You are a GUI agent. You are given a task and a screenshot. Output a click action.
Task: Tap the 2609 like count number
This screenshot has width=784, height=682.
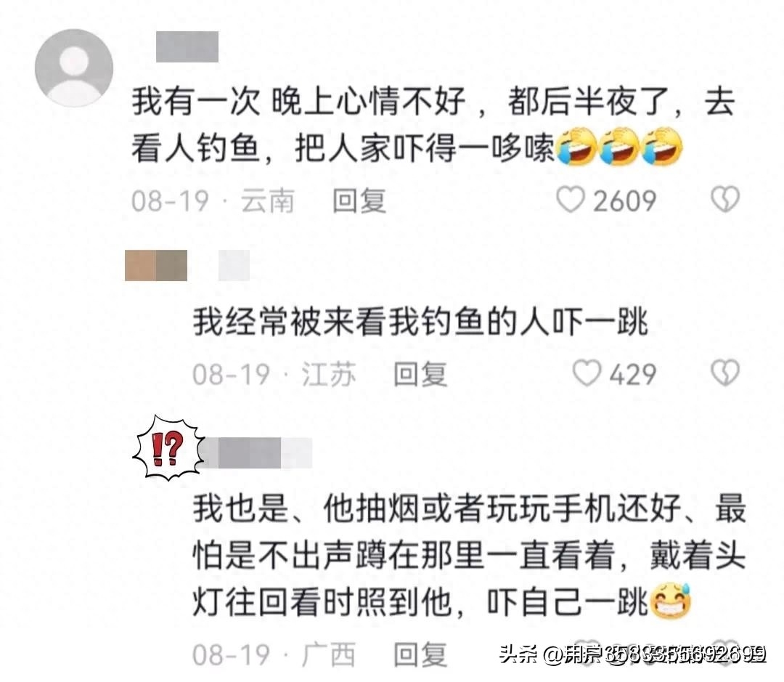tap(624, 201)
